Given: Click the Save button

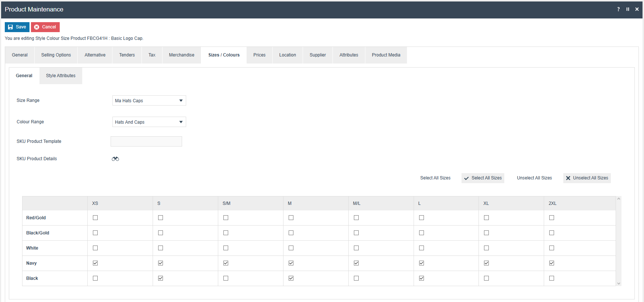Looking at the screenshot, I should tap(17, 27).
